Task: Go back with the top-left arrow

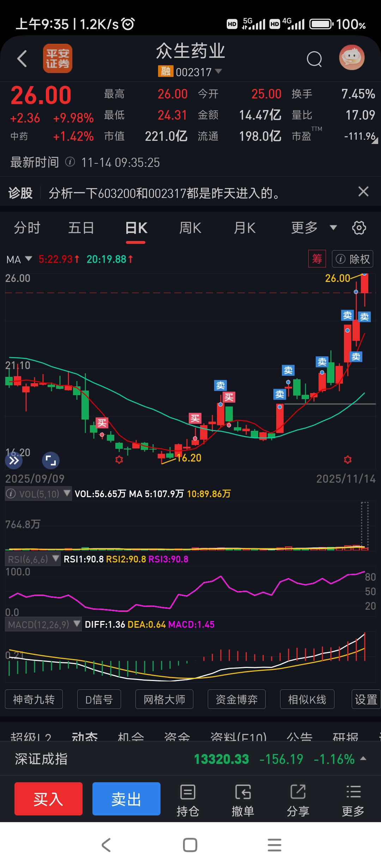Action: tap(22, 59)
